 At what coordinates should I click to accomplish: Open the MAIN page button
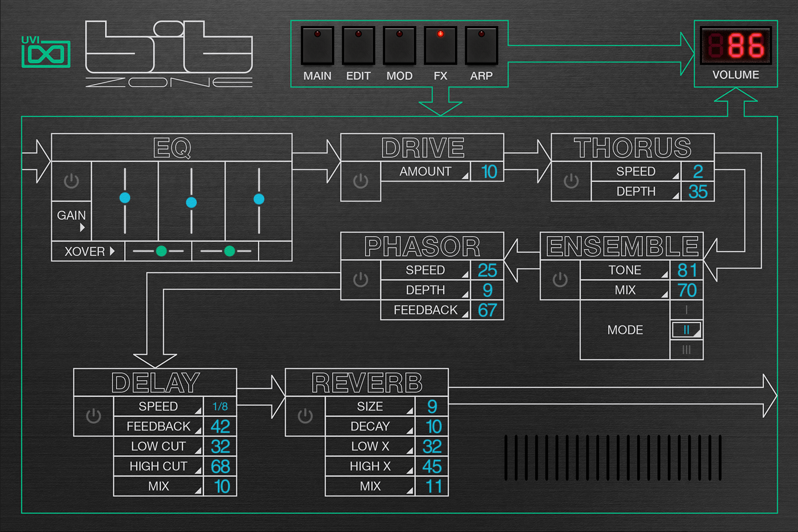[318, 45]
